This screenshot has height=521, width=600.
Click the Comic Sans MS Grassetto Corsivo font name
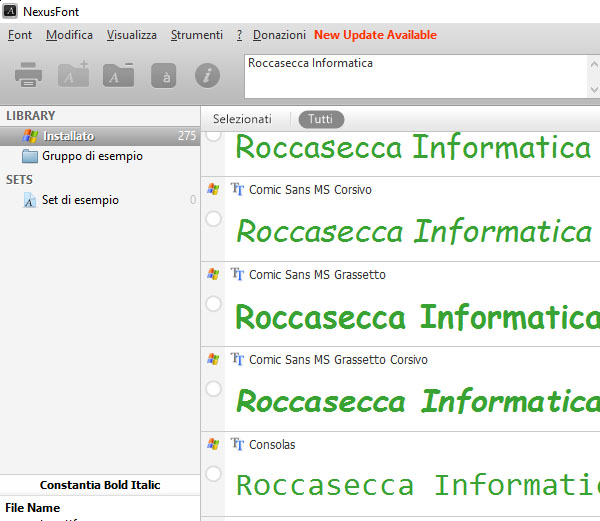tap(338, 359)
